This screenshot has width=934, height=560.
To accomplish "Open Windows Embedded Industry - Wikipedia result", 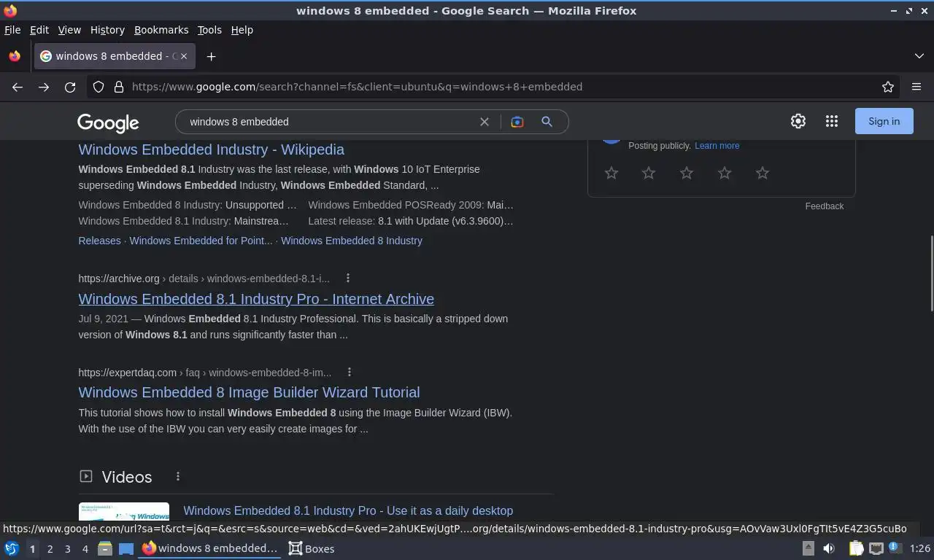I will click(212, 149).
